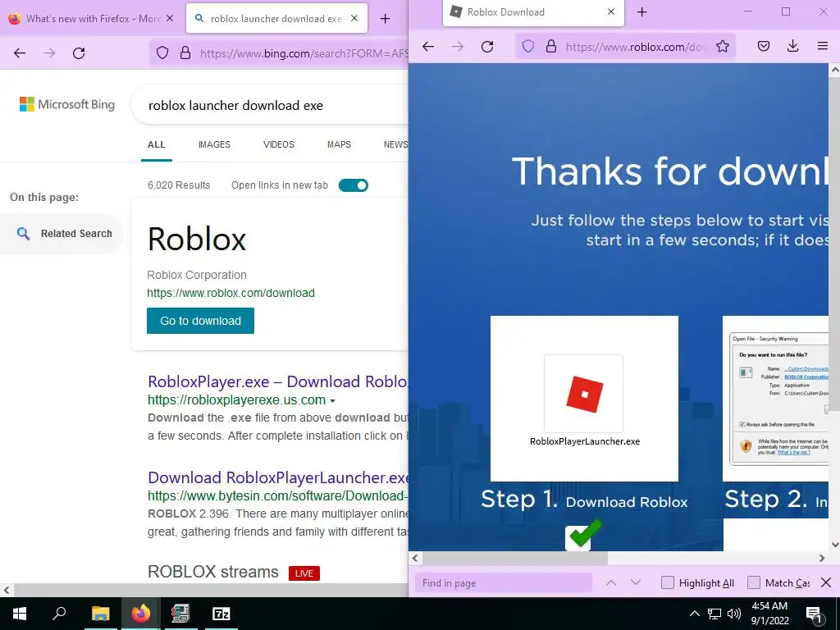The height and width of the screenshot is (630, 840).
Task: Enable Highlight All checkbox
Action: pos(668,582)
